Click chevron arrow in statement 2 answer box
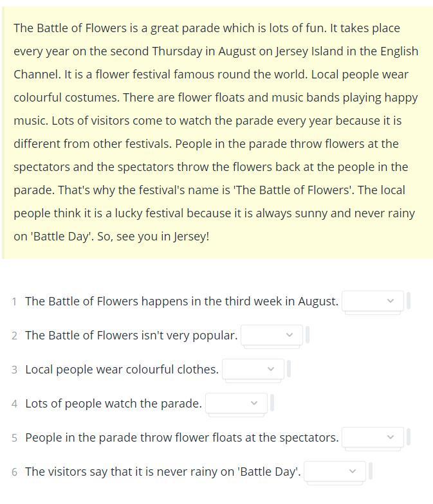Screen dimensions: 433x504 pyautogui.click(x=290, y=335)
